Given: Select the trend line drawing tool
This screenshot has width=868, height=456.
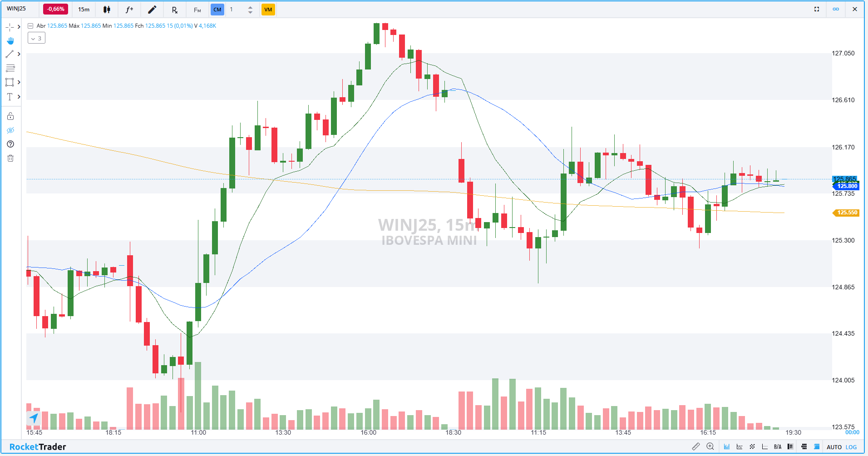Looking at the screenshot, I should 10,54.
